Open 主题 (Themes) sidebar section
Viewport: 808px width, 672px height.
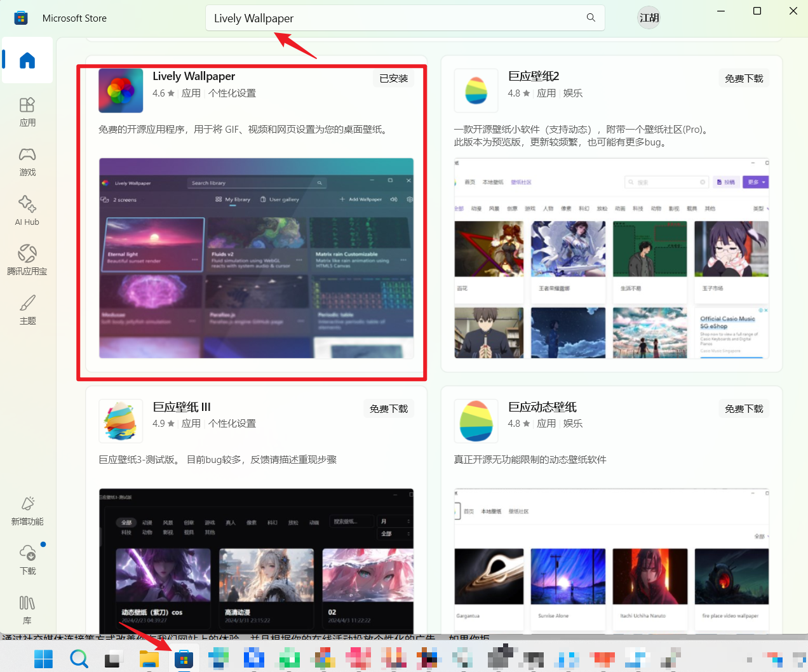point(27,310)
